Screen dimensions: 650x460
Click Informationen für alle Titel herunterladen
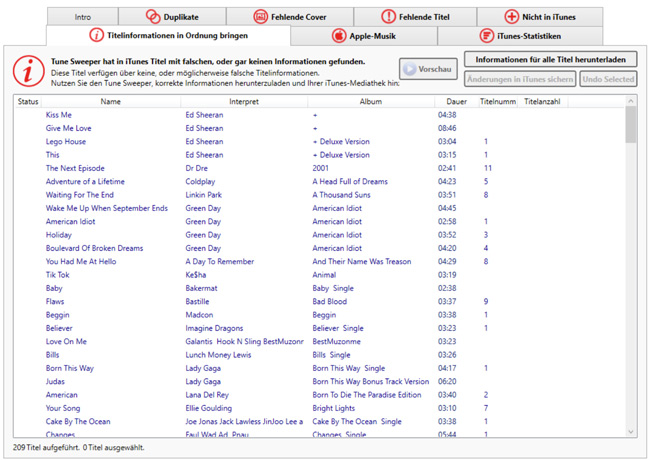click(551, 60)
